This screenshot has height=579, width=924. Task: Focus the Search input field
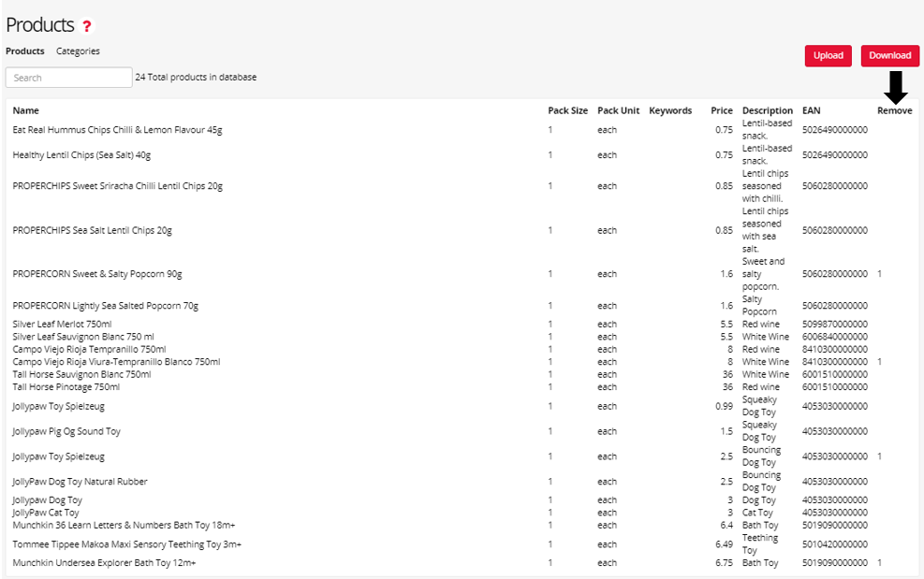[69, 77]
